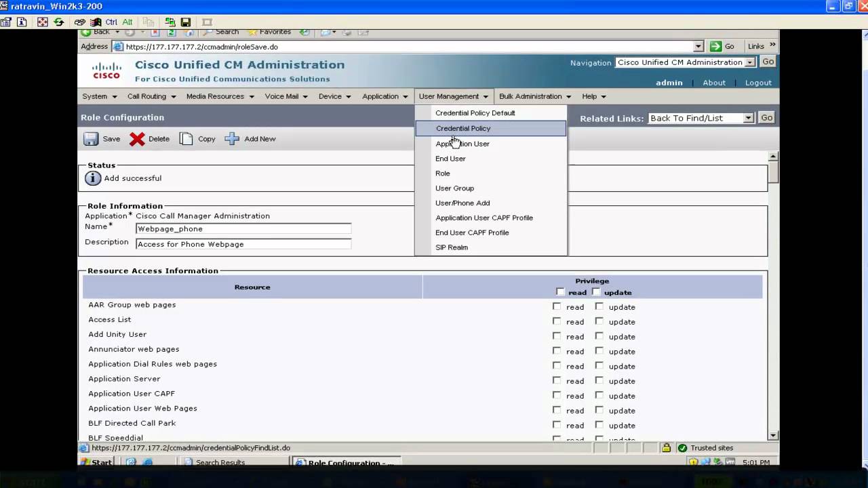Enable read for Add Unity User
Image resolution: width=868 pixels, height=488 pixels.
point(557,336)
